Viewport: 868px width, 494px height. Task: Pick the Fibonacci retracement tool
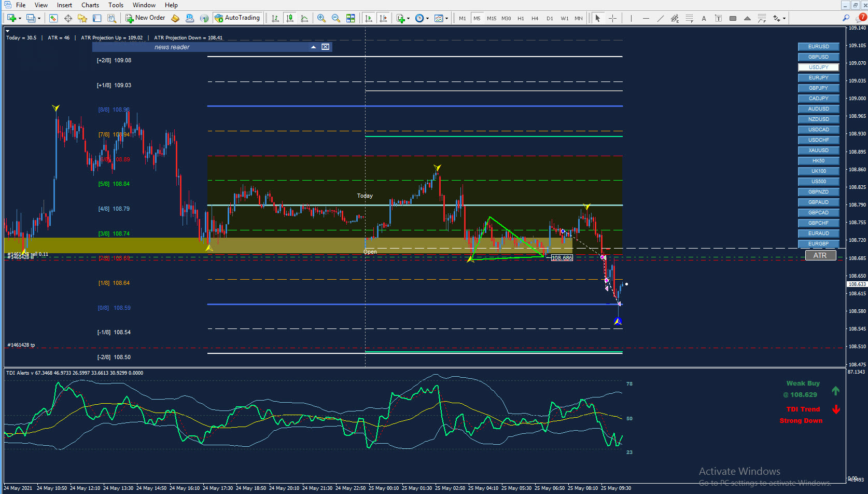coord(689,18)
